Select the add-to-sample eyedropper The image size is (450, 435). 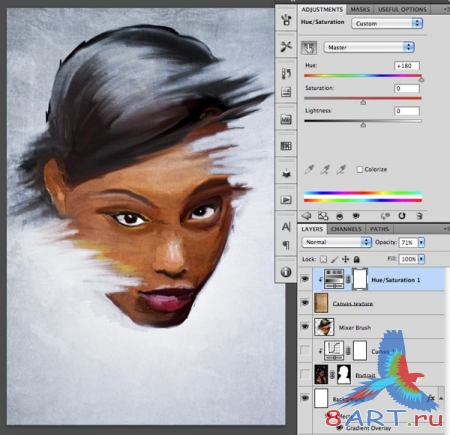click(x=325, y=170)
